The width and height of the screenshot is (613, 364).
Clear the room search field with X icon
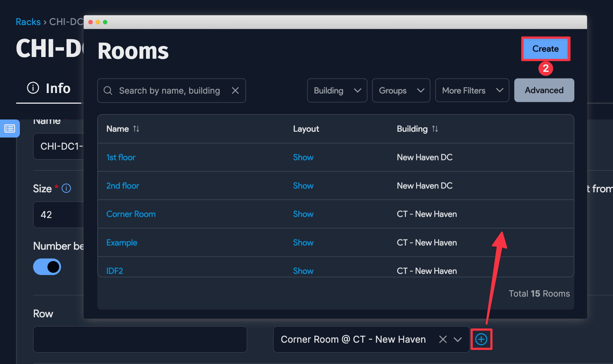click(235, 90)
